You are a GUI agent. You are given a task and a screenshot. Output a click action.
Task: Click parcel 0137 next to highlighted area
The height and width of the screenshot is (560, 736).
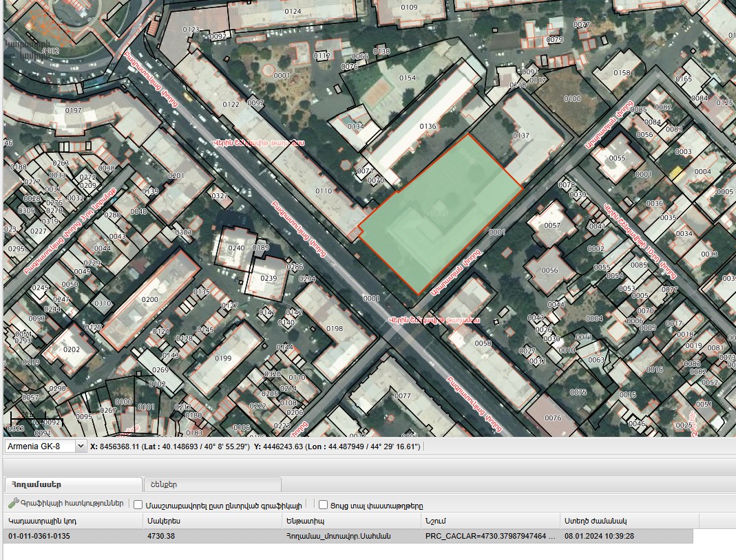521,136
